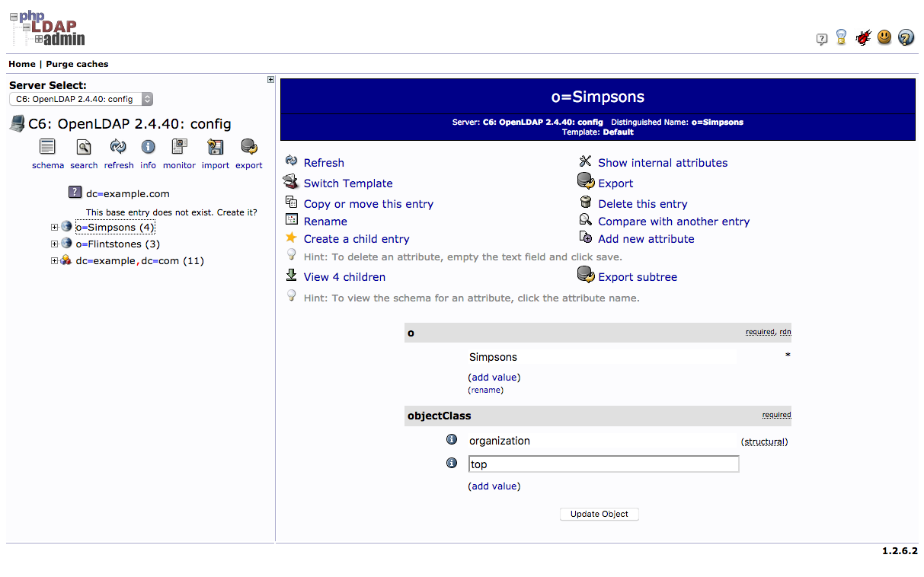
Task: Click the export icon in server toolbar
Action: point(249,147)
